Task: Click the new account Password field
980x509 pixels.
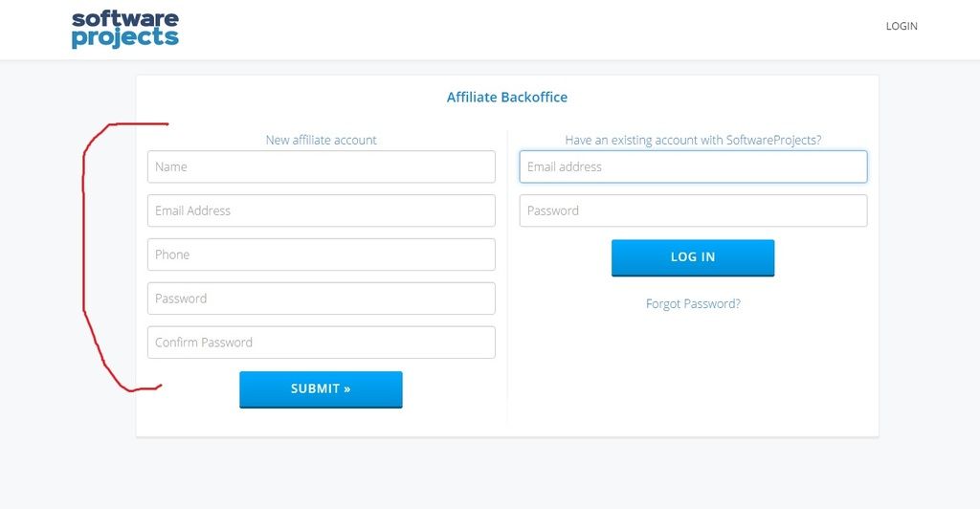Action: tap(322, 299)
